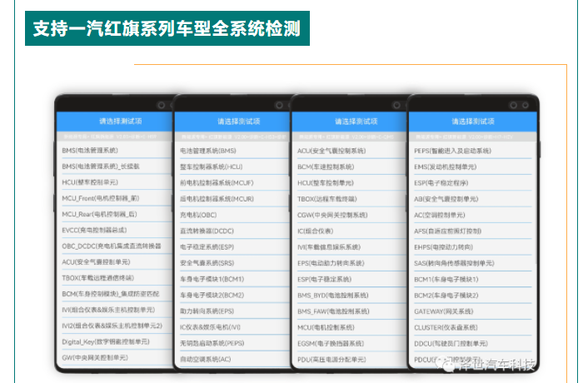Choose DDCU(驾驶员门控制单元) row
The width and height of the screenshot is (588, 383).
coord(471,343)
